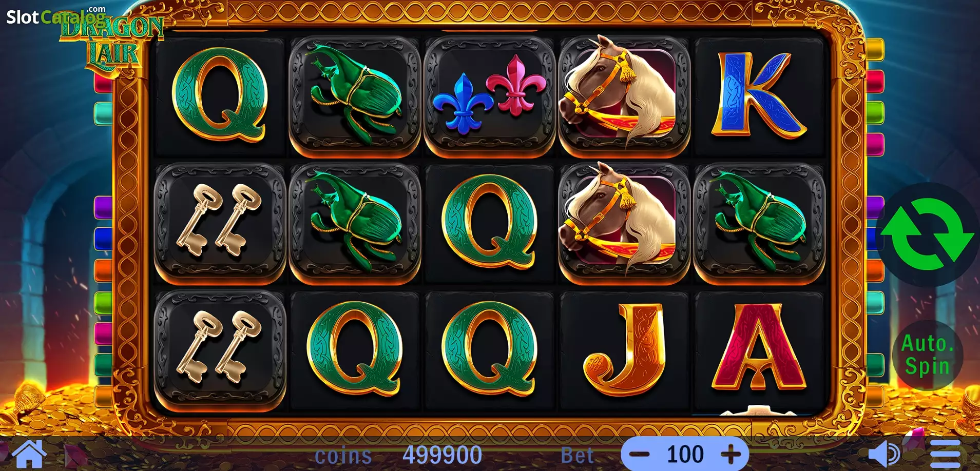Decrease bet with the minus button
The height and width of the screenshot is (471, 980).
pos(640,454)
